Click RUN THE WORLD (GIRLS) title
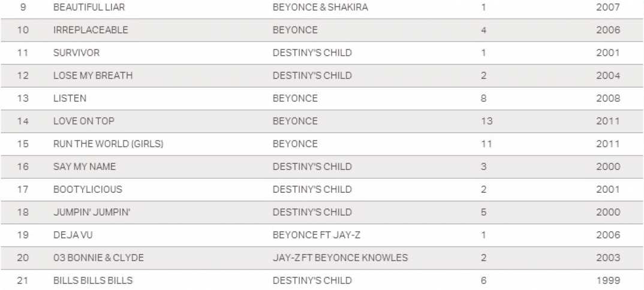The image size is (644, 290). (x=108, y=144)
